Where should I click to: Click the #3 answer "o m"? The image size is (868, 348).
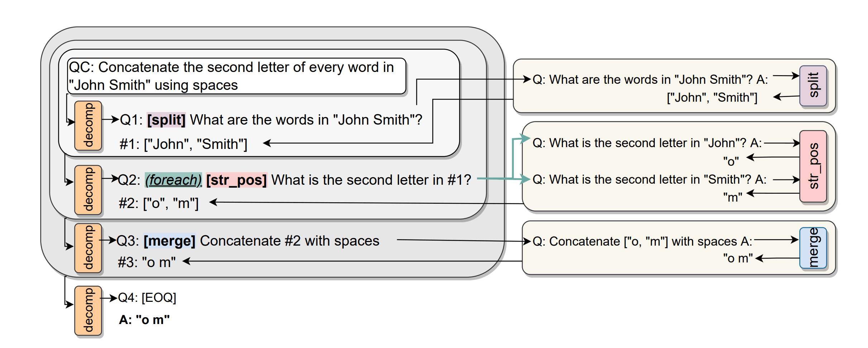[x=147, y=262]
